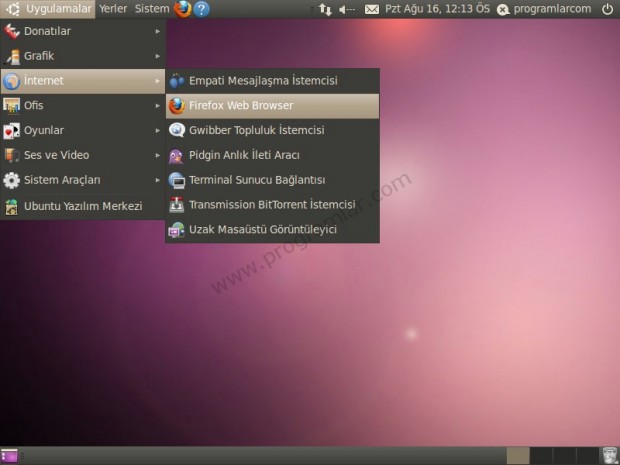This screenshot has width=620, height=465.
Task: Click the Transmission download icon
Action: pyautogui.click(x=177, y=205)
